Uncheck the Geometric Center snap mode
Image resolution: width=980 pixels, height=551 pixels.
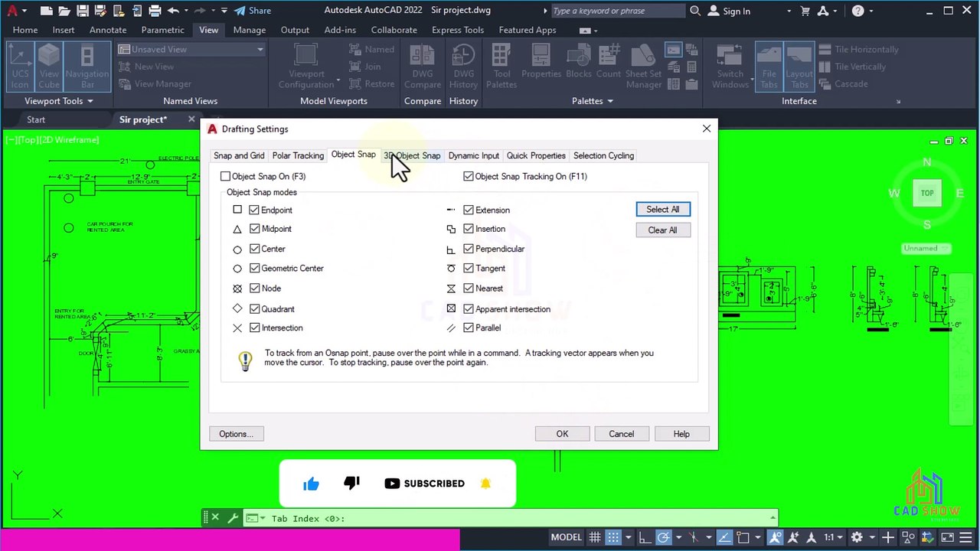(254, 269)
